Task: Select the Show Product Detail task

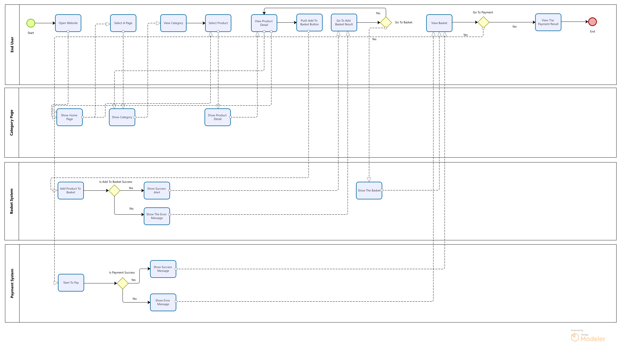Action: 218,117
